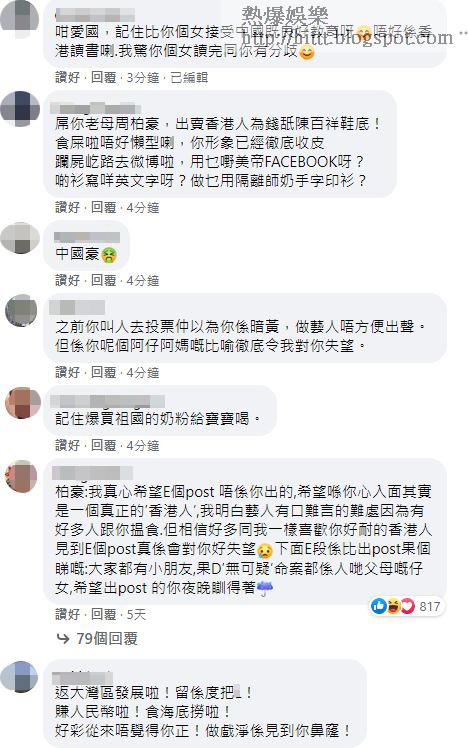Image resolution: width=468 pixels, height=748 pixels.
Task: Expand the 79個回覆 replies thread
Action: (x=106, y=638)
